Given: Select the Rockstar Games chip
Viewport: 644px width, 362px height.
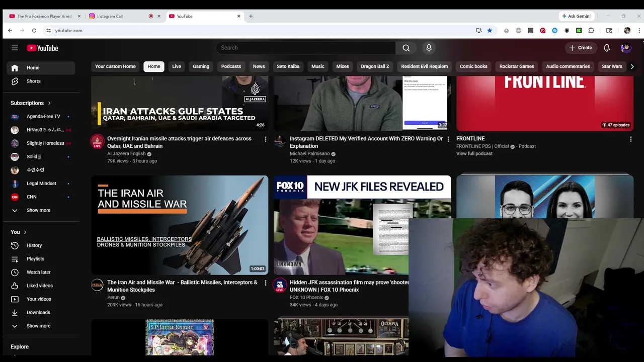Looking at the screenshot, I should pos(516,66).
